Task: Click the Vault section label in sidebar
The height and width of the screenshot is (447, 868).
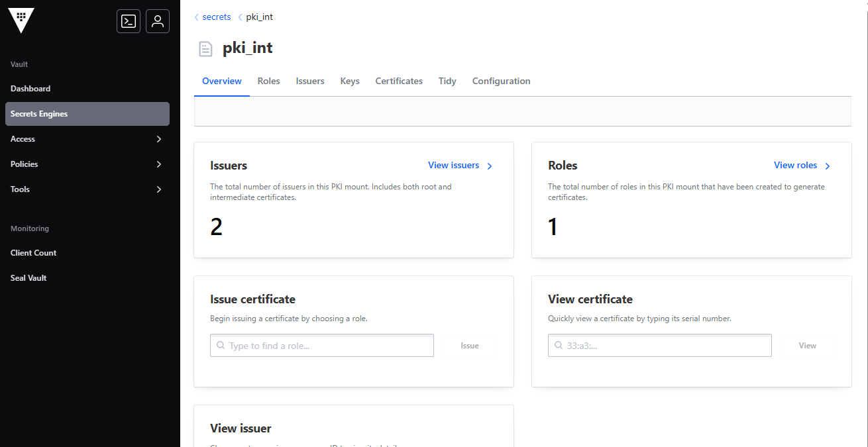Action: tap(19, 64)
